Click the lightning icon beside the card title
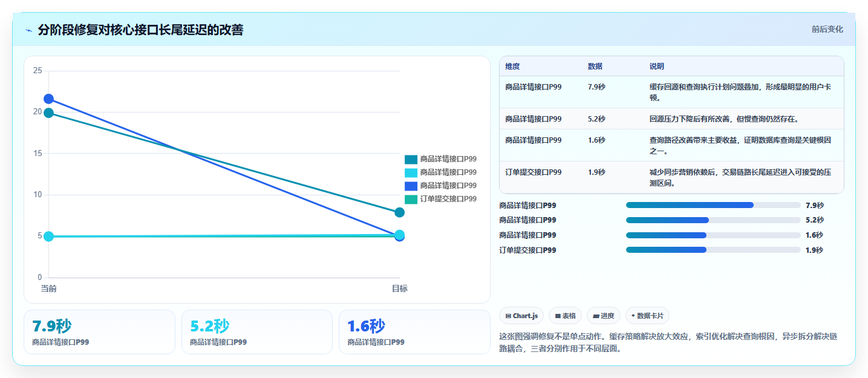Viewport: 868px width, 378px height. 29,30
